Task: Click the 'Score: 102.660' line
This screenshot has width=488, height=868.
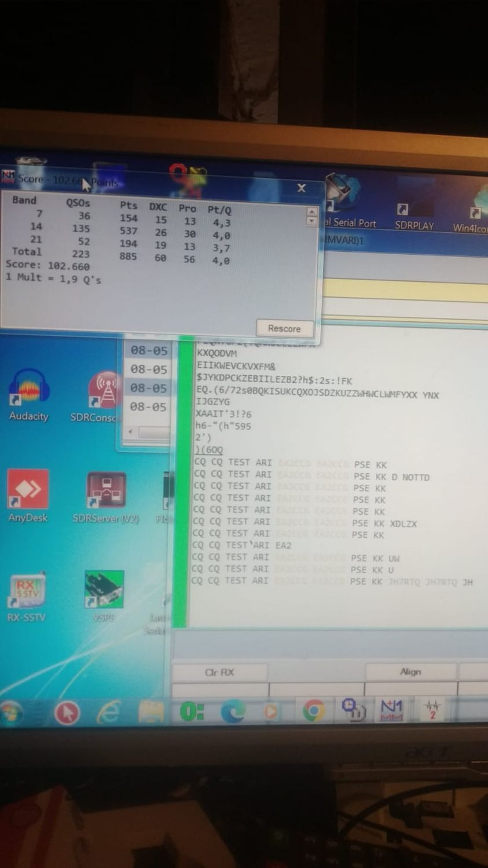Action: (x=47, y=265)
